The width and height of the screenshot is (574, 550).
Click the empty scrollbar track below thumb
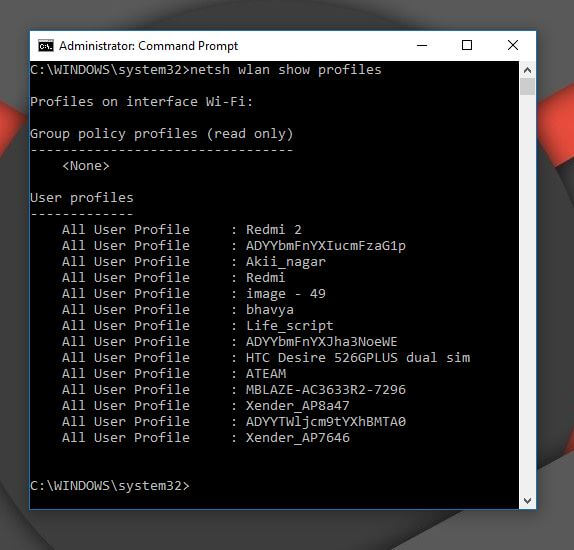527,293
